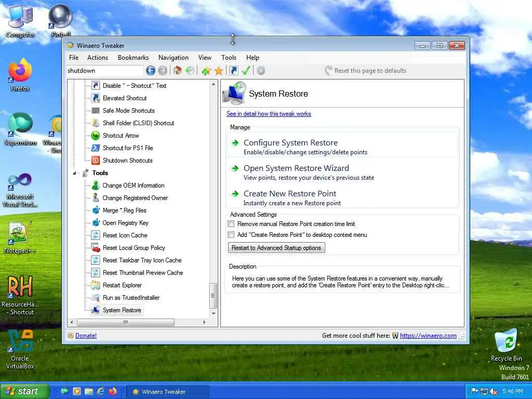Select Shell Folder (CLSID) Shortcut tree item
This screenshot has width=532, height=399.
(138, 123)
